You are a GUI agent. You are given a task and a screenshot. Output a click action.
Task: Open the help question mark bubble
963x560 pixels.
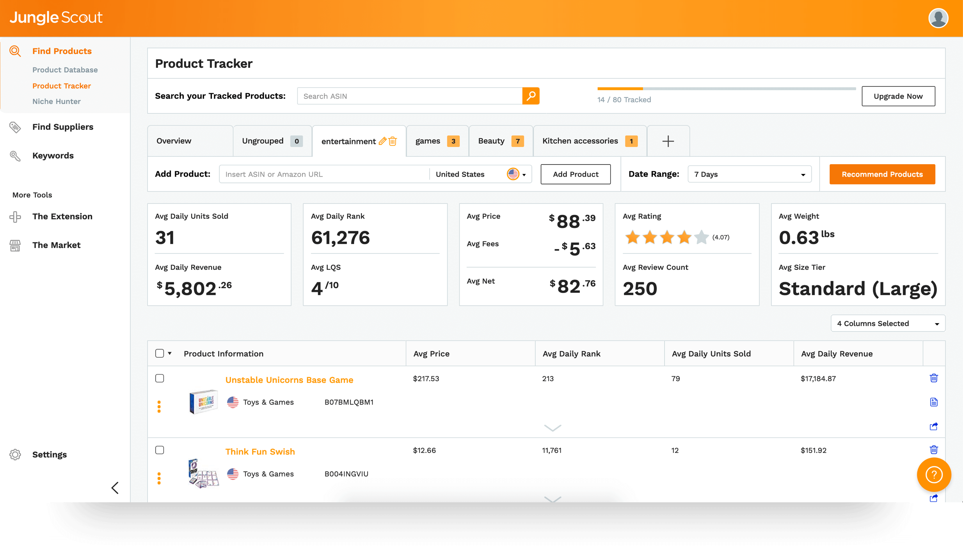934,475
